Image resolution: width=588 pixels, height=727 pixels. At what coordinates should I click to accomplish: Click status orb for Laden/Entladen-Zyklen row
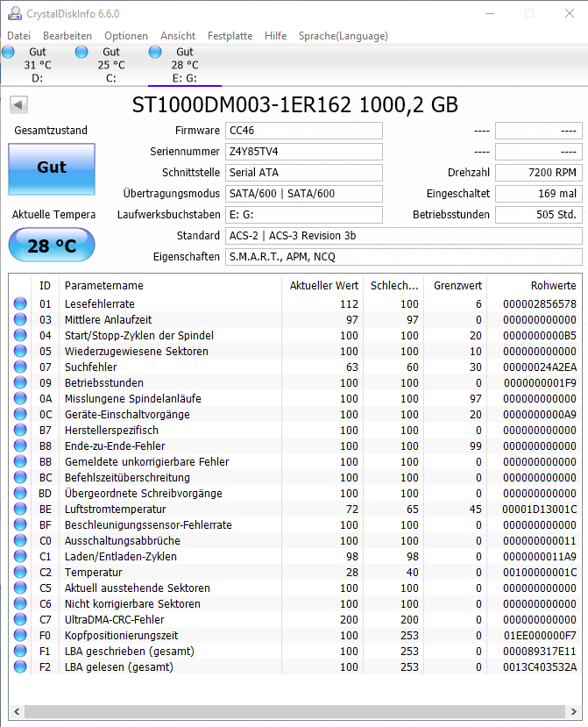[20, 556]
